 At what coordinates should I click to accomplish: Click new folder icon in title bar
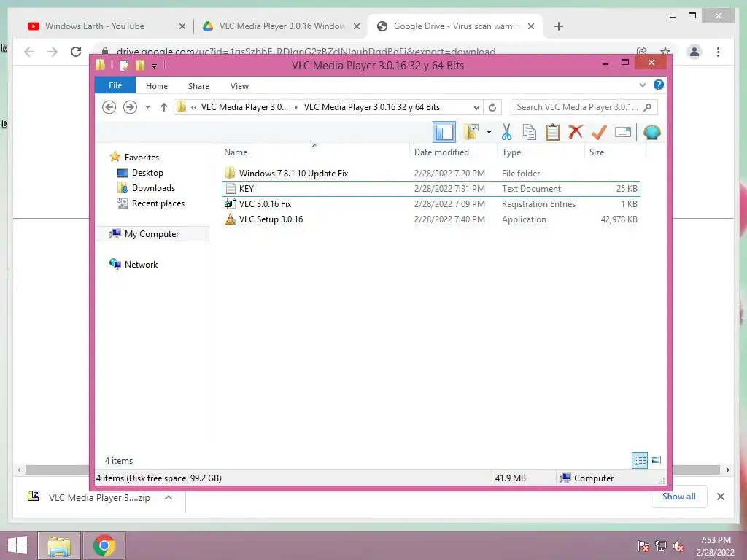coord(140,65)
